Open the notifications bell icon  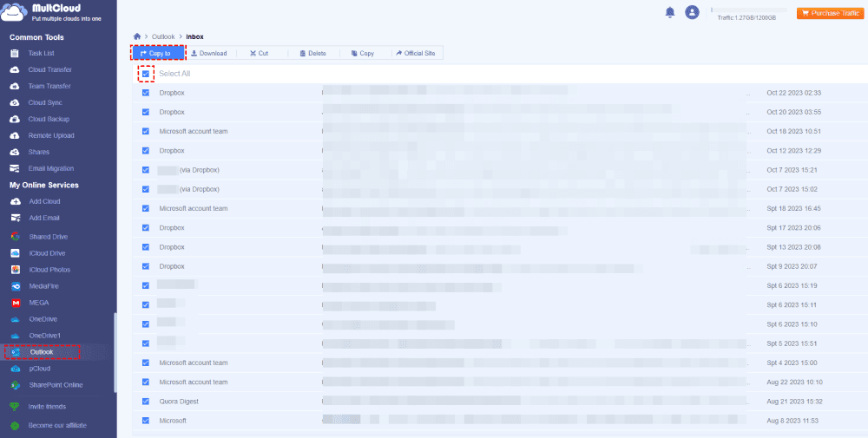[x=670, y=12]
